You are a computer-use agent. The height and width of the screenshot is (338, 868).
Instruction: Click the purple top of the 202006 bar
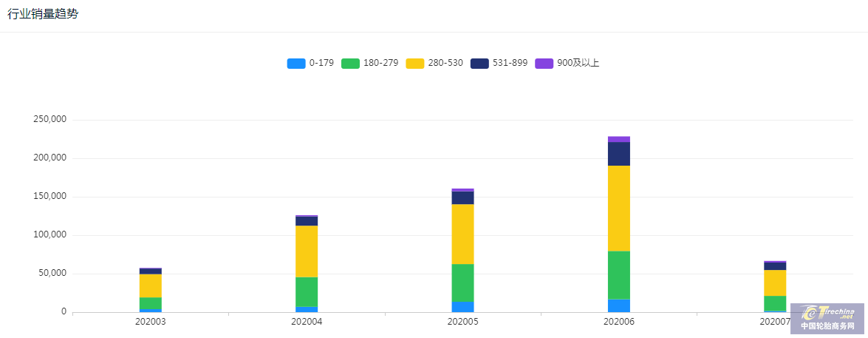619,139
